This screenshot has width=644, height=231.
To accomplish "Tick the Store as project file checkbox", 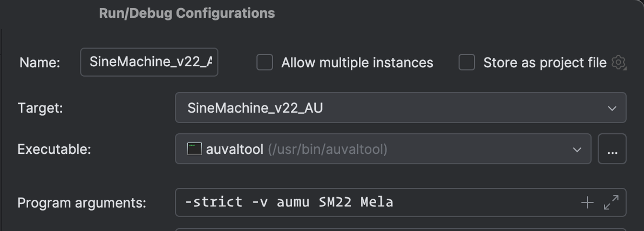I will click(467, 62).
